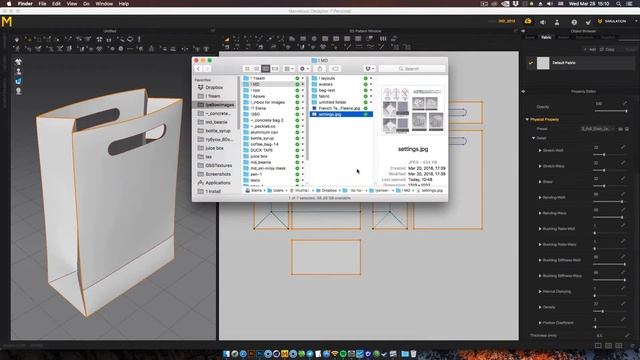Go back in Finder window

pos(198,69)
